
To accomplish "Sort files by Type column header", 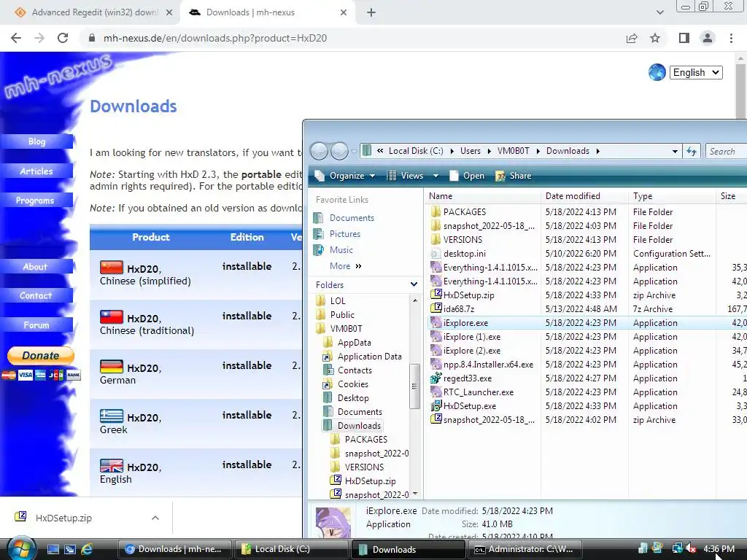I will coord(672,195).
